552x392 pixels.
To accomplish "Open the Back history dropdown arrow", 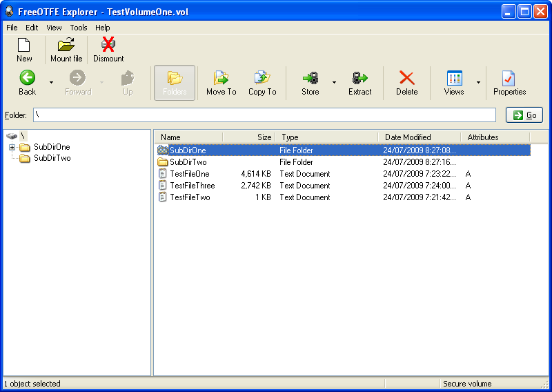I will 51,83.
